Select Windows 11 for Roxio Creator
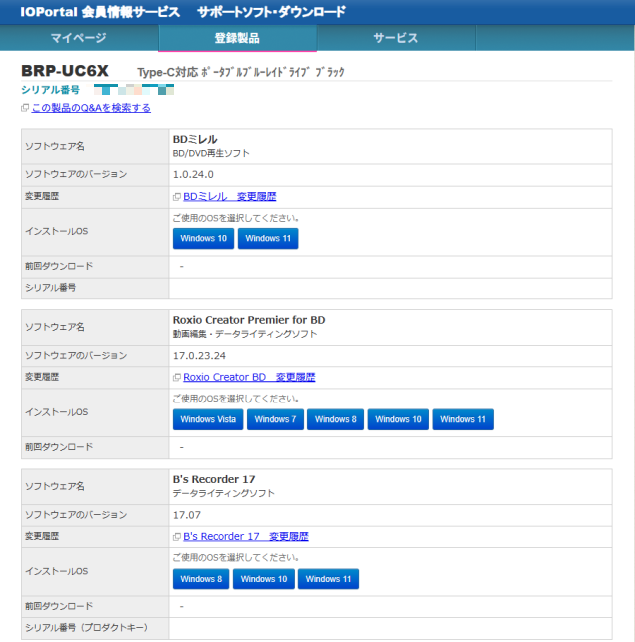The width and height of the screenshot is (635, 642). [463, 419]
